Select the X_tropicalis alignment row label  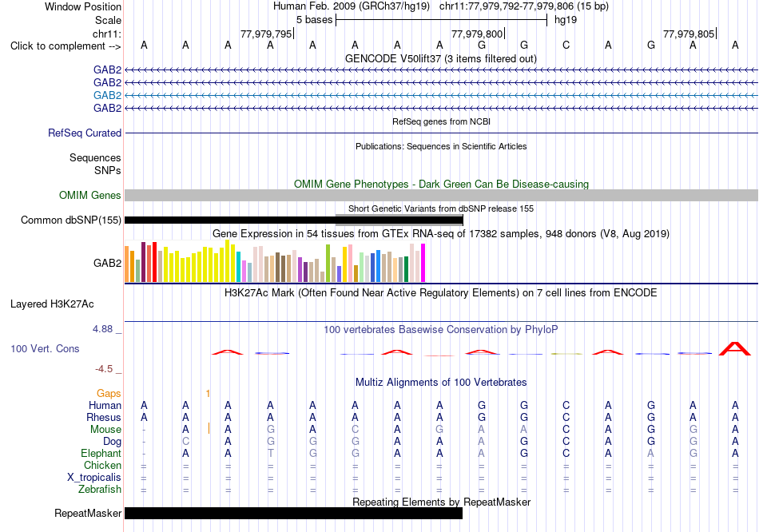pos(94,478)
